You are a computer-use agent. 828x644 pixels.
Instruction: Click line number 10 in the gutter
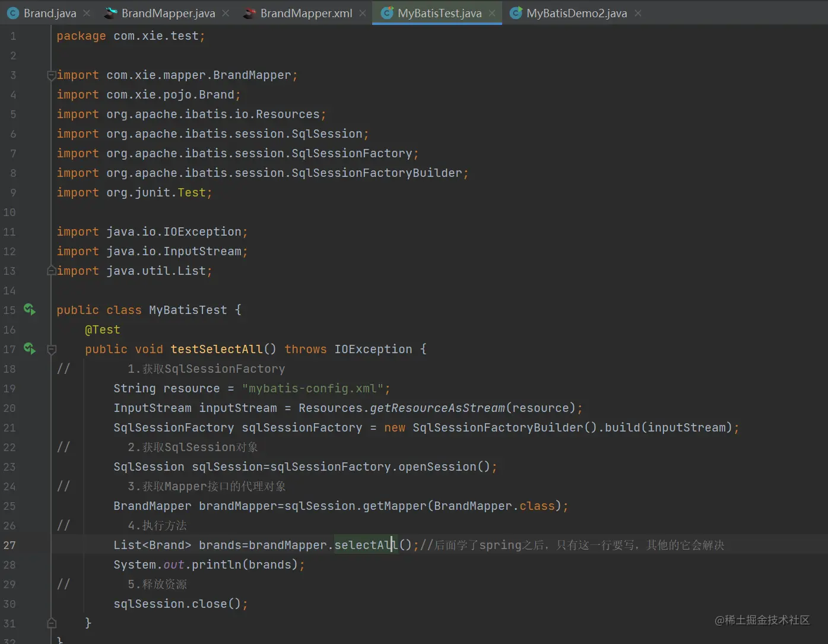(x=9, y=212)
